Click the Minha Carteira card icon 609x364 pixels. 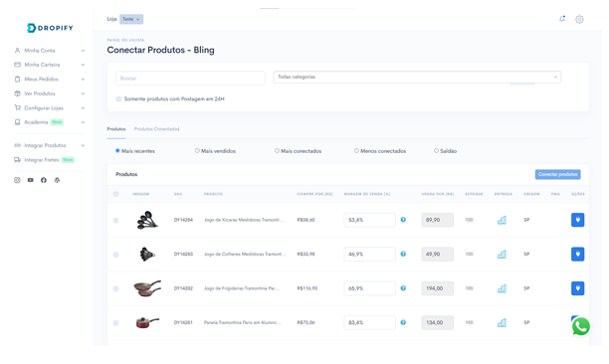point(17,65)
